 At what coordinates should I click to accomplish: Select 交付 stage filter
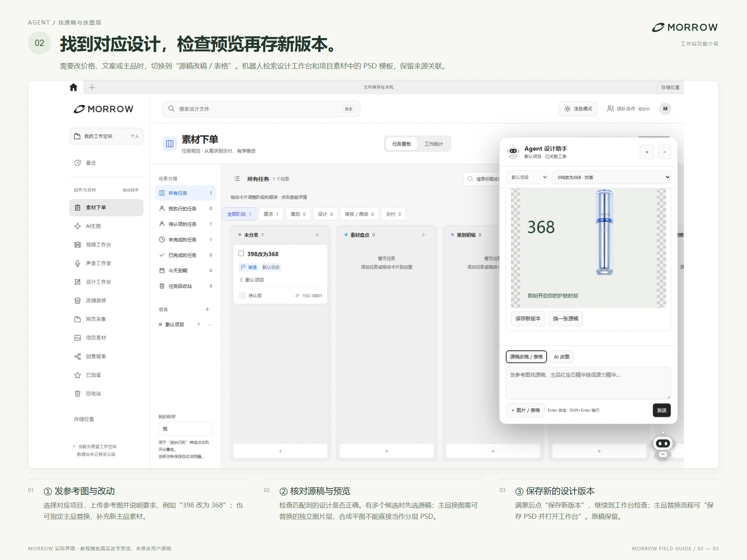(393, 214)
